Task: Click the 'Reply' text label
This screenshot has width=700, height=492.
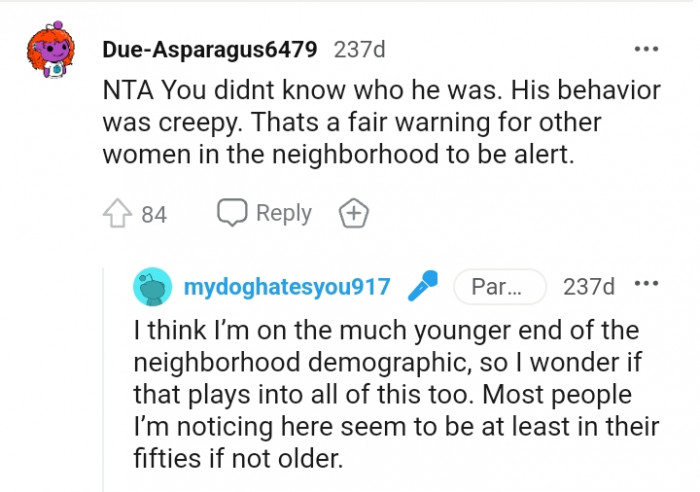Action: tap(284, 213)
